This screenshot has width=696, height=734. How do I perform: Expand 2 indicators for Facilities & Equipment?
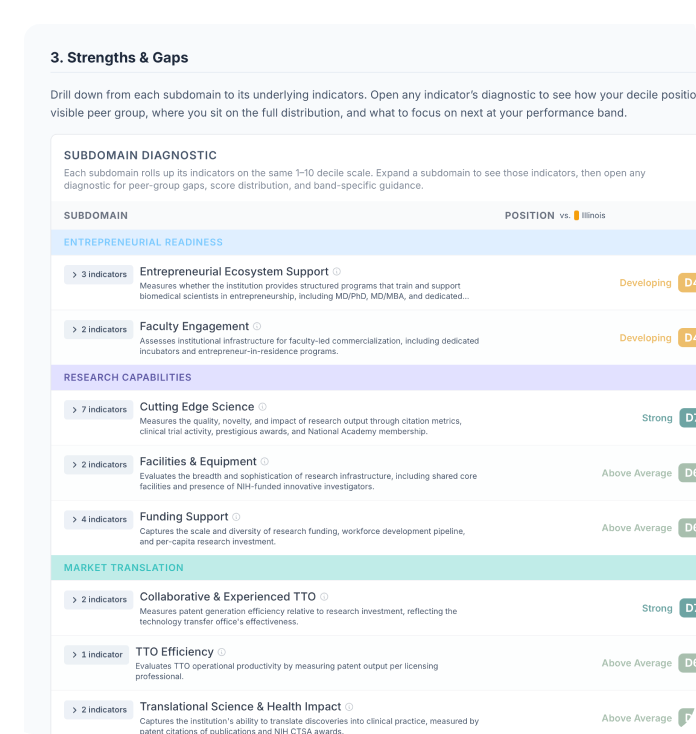(98, 464)
